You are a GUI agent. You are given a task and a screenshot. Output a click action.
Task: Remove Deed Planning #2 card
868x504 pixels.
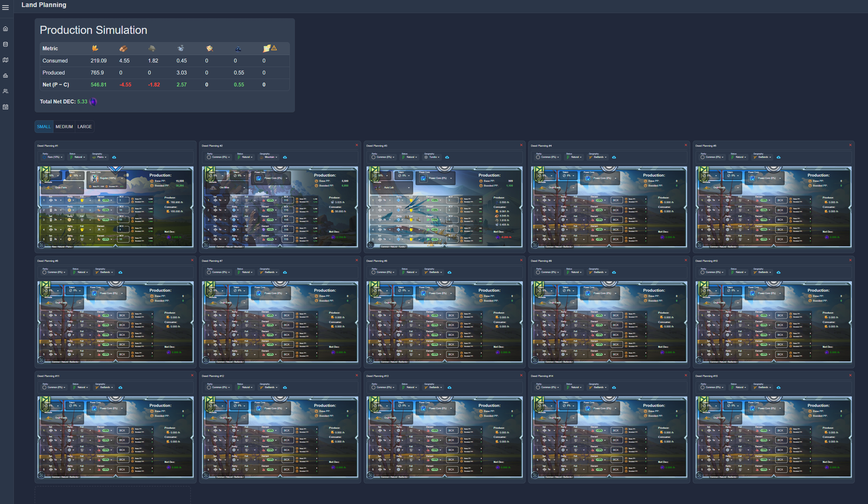(x=356, y=145)
